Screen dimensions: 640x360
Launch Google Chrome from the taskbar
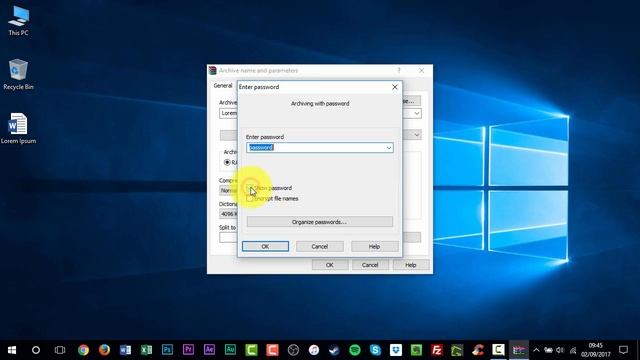pos(83,350)
